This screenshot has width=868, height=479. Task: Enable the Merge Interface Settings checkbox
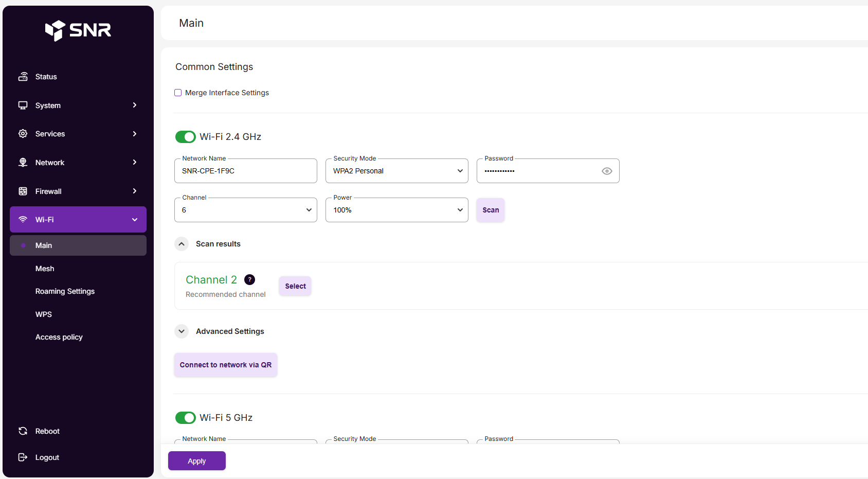178,93
